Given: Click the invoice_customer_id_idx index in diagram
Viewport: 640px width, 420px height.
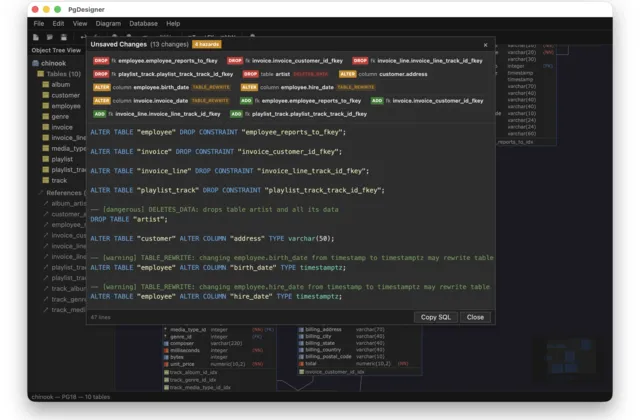Looking at the screenshot, I should pyautogui.click(x=335, y=372).
